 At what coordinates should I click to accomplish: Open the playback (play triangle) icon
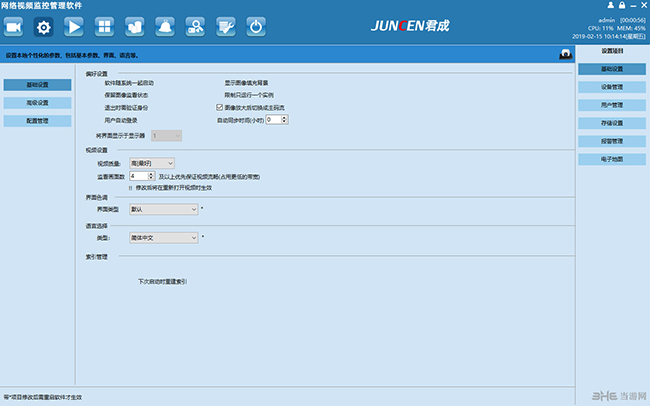[x=74, y=26]
